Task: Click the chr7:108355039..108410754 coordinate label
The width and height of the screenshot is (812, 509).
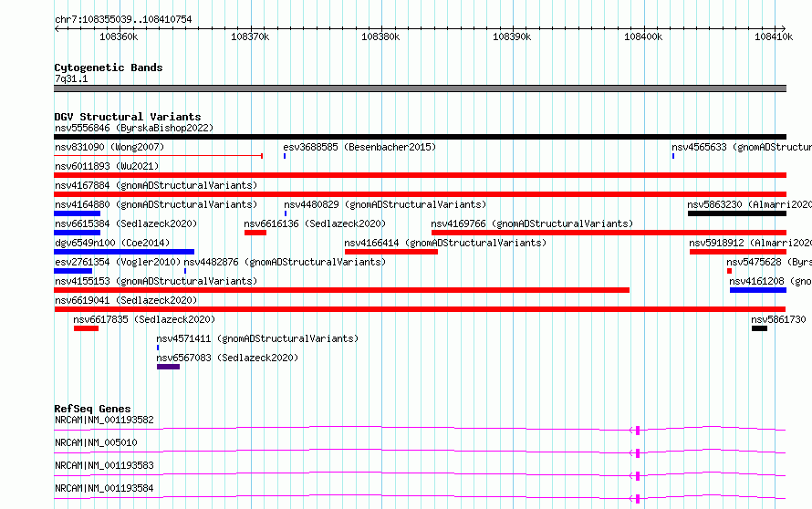Action: point(123,19)
